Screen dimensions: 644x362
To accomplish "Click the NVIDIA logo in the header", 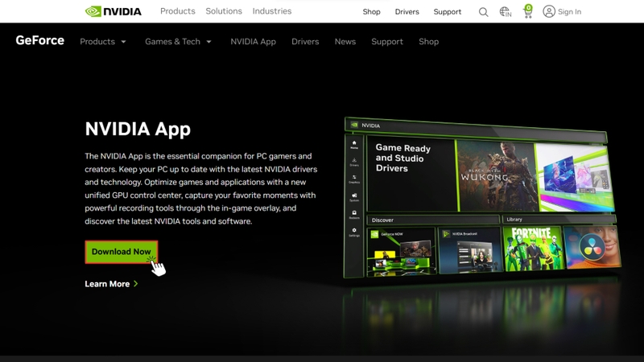I will [113, 11].
